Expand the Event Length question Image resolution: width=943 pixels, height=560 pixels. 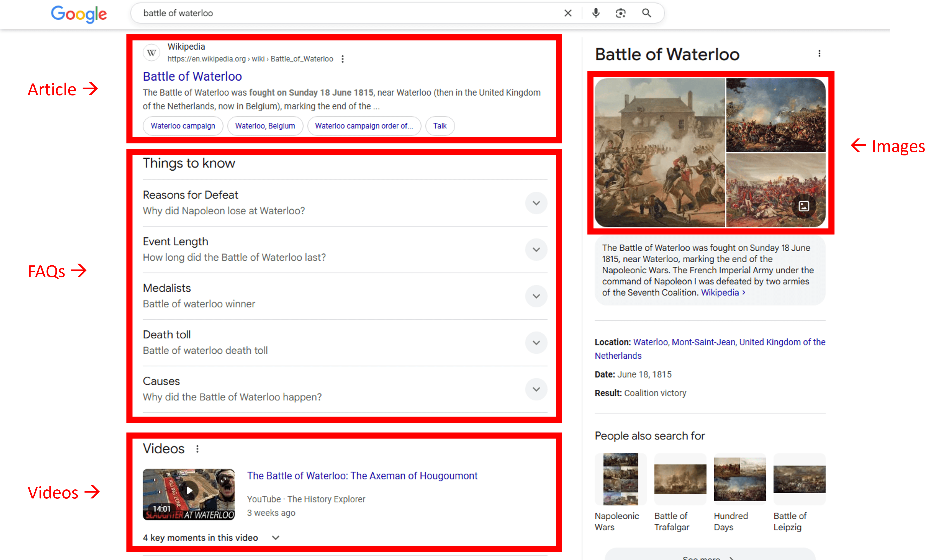pyautogui.click(x=536, y=249)
